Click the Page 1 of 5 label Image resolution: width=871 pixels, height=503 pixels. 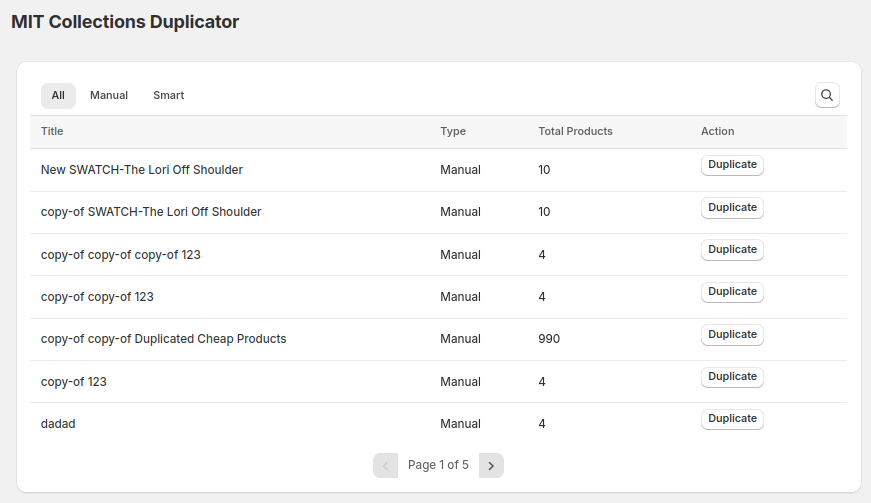pos(438,465)
